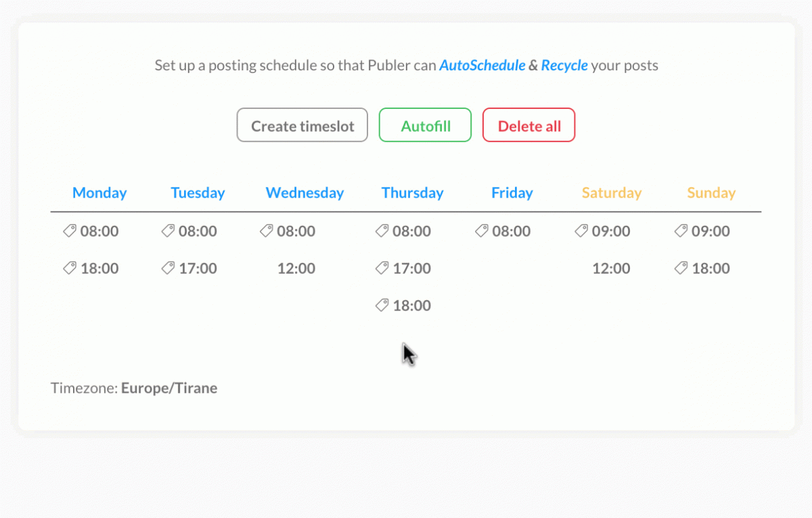Click the Sunday column header
This screenshot has height=518, width=812.
pos(710,193)
